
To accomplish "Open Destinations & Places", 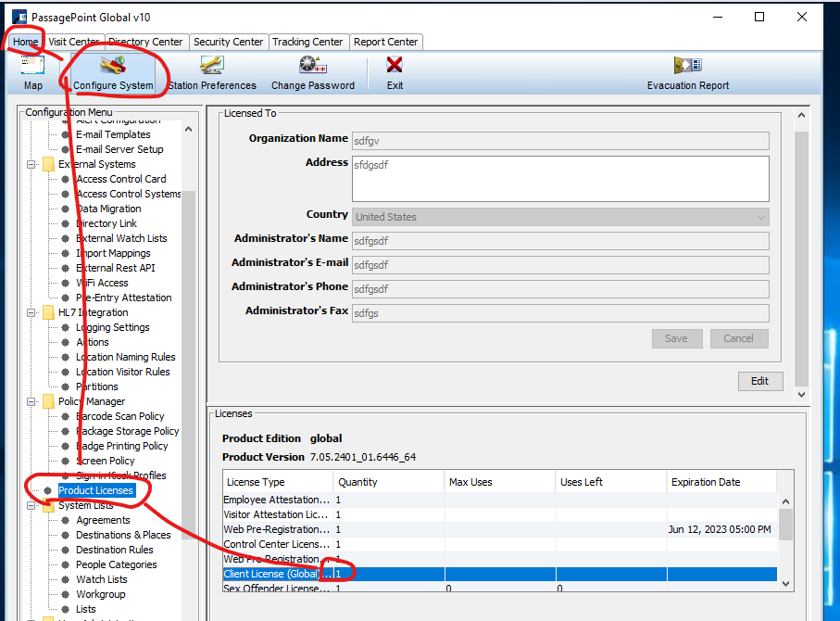I will coord(123,535).
